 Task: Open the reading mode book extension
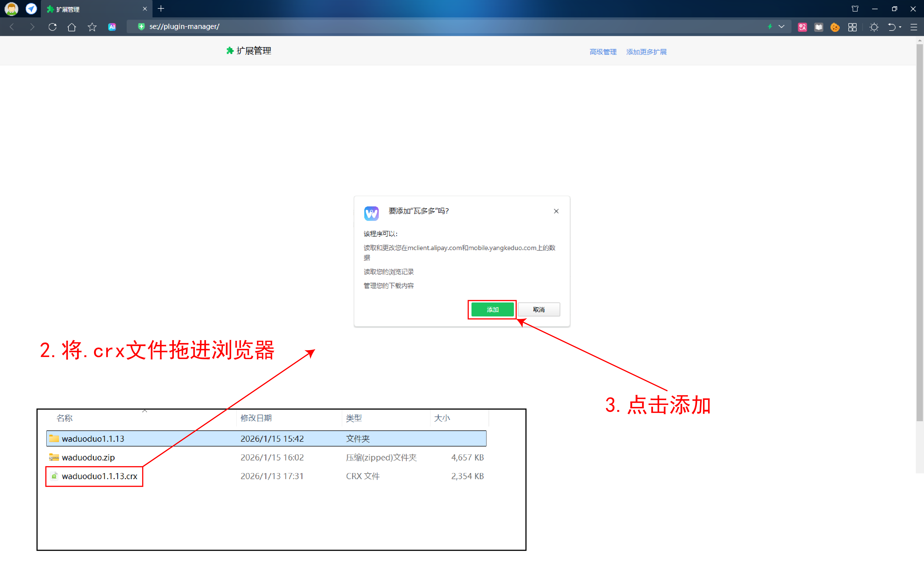(819, 27)
